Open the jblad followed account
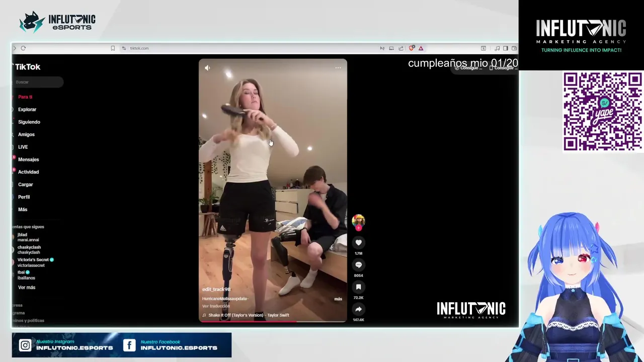The image size is (644, 362). coord(28,237)
